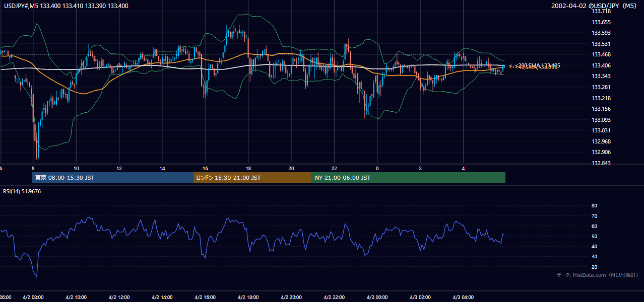Click the 4/2 08:00 time axis label
Viewport: 644px width, 302px height.
[x=33, y=297]
